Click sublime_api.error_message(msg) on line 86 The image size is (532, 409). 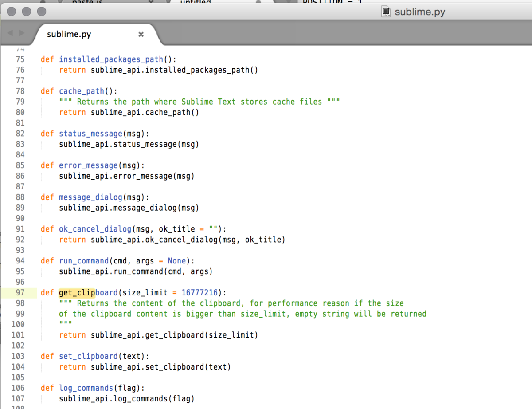click(127, 176)
